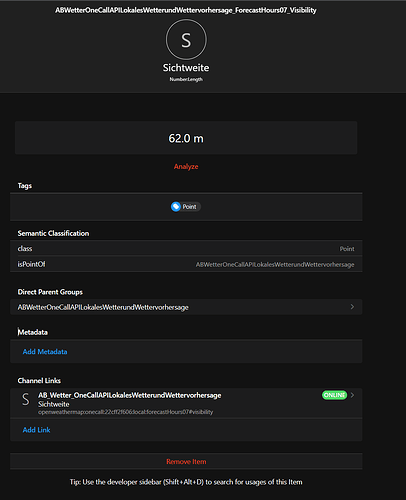Image resolution: width=406 pixels, height=500 pixels.
Task: Expand the channel link chevron next to ONLINE
Action: coord(352,395)
